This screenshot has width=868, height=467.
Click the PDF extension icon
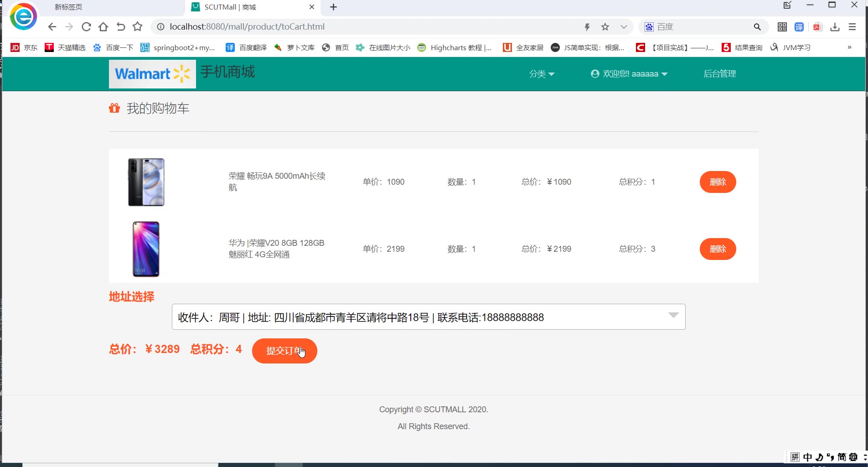click(x=818, y=27)
